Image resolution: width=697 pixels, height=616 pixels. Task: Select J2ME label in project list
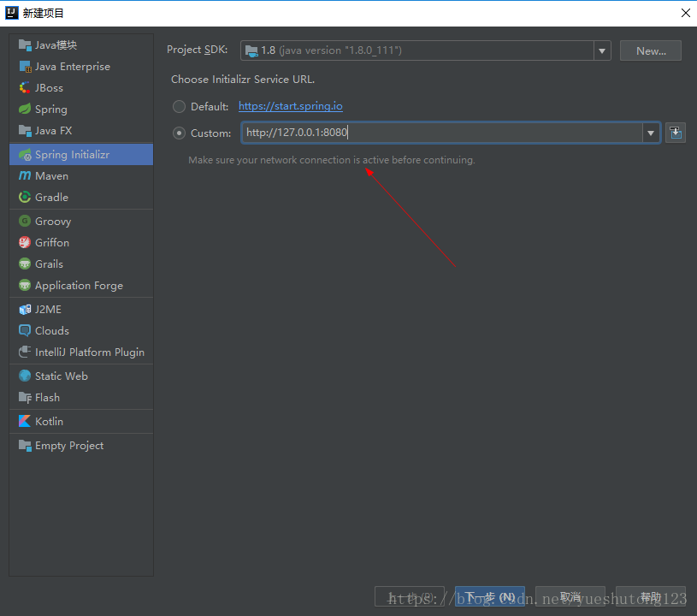click(48, 310)
